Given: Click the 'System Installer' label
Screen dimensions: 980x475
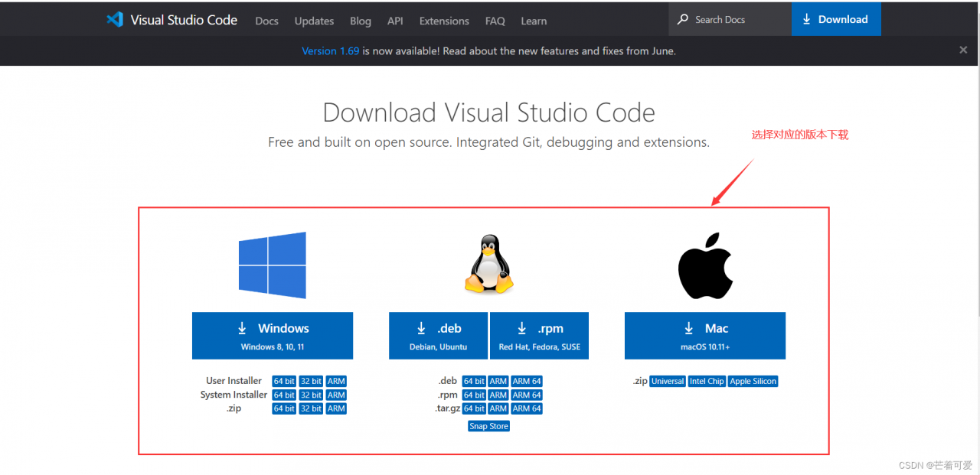Looking at the screenshot, I should tap(234, 395).
